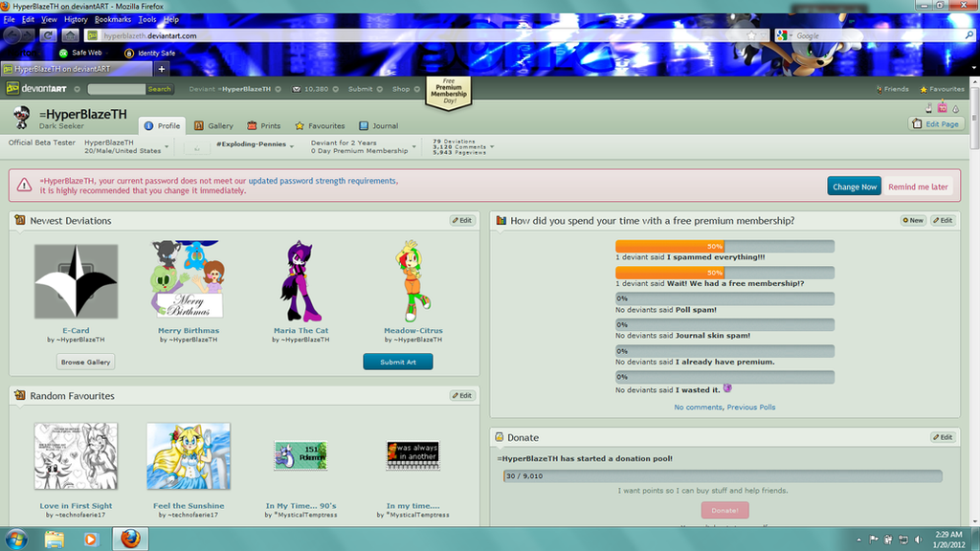Image resolution: width=980 pixels, height=551 pixels.
Task: Click the deviantART search input field
Action: (116, 89)
